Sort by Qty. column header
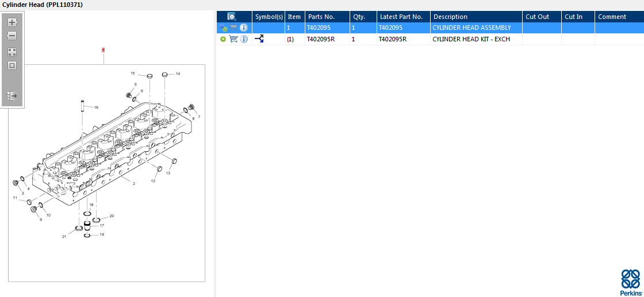This screenshot has height=297, width=644. point(363,17)
